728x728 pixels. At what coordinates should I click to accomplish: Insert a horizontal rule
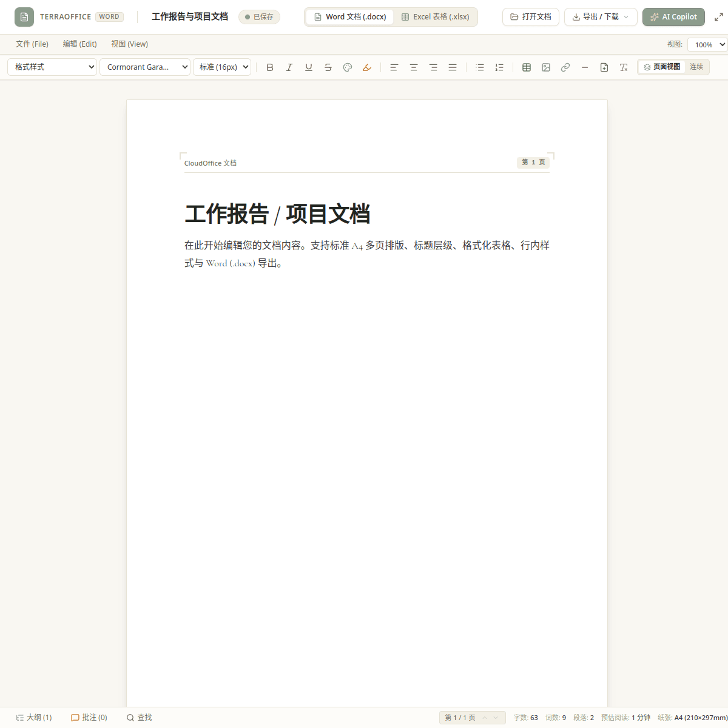click(x=585, y=67)
